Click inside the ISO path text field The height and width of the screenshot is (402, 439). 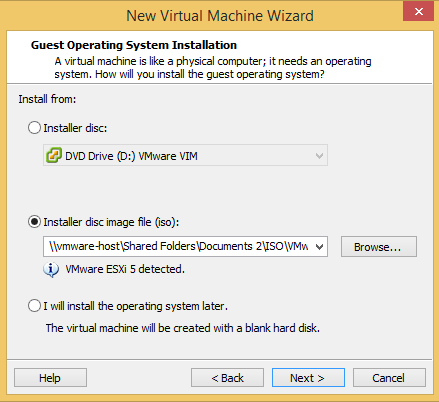point(178,246)
